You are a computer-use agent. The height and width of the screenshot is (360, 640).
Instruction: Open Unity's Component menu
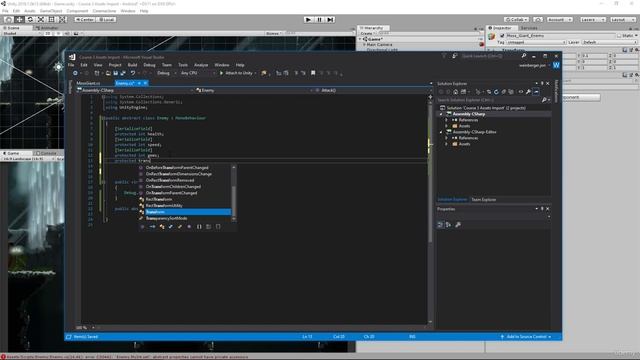77,11
